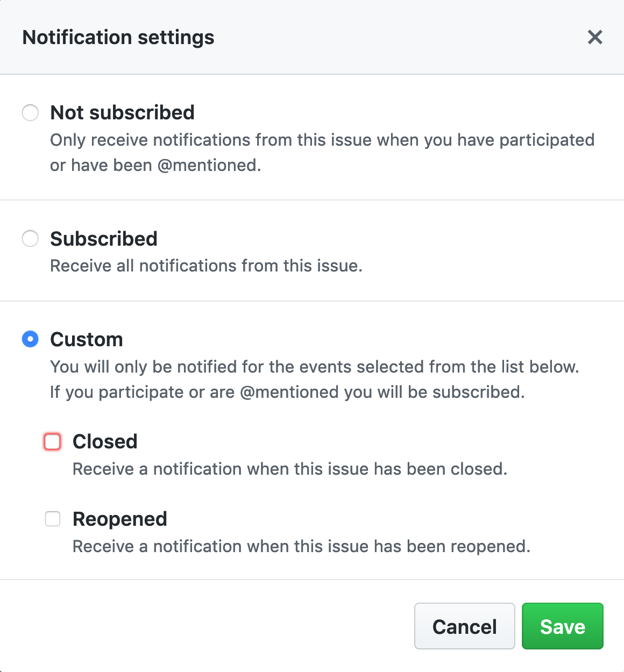624x672 pixels.
Task: Tick the Reopened notification checkbox
Action: point(53,519)
